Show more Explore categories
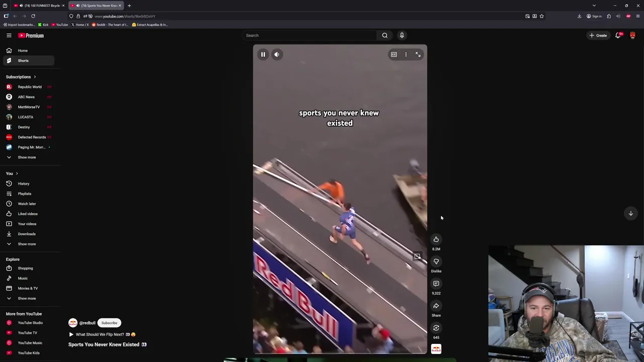The image size is (644, 362). coord(28,299)
